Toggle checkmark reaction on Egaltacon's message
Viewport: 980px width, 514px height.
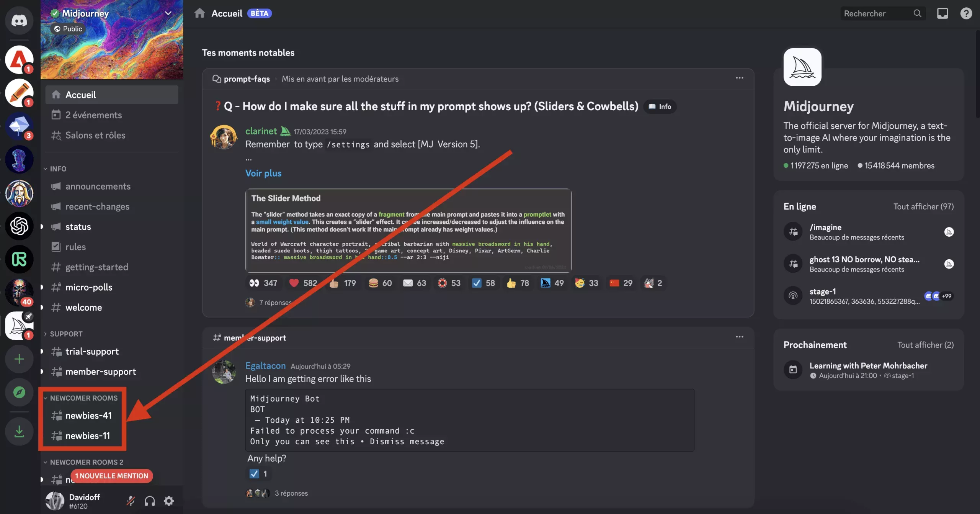(x=259, y=474)
